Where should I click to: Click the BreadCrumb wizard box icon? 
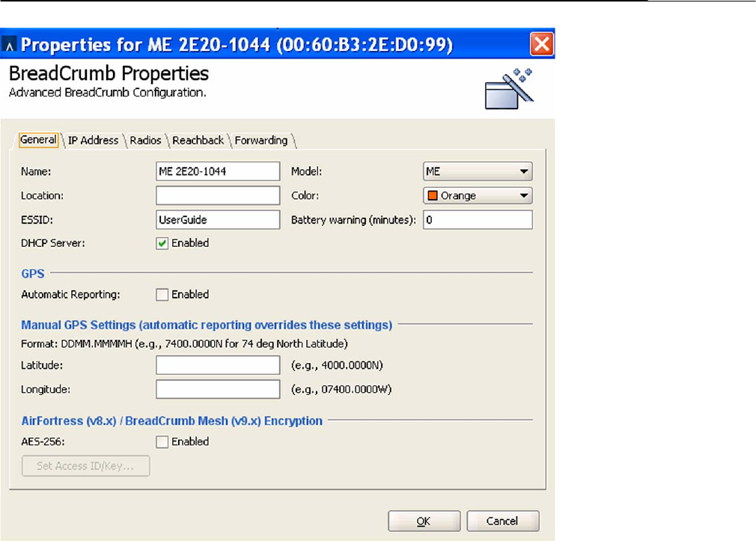pyautogui.click(x=509, y=89)
